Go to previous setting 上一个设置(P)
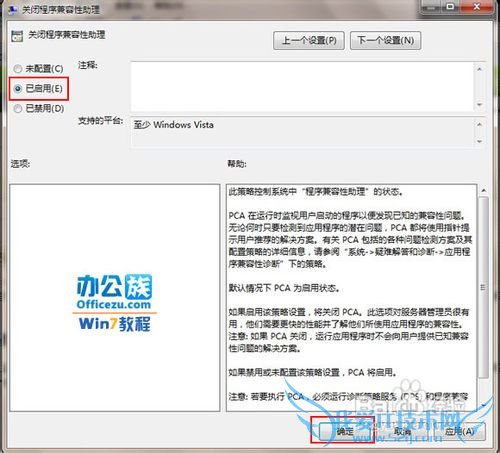500x453 pixels. 309,41
